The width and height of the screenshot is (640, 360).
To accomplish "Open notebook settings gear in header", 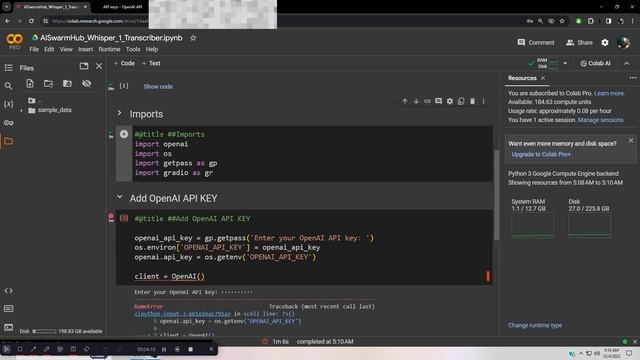I will click(605, 42).
